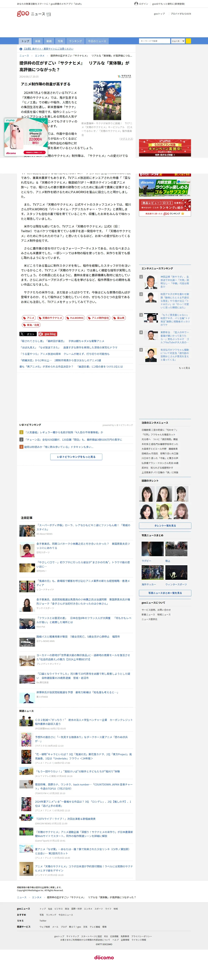
Task: Click the マグミクス source logo
Action: [124, 77]
